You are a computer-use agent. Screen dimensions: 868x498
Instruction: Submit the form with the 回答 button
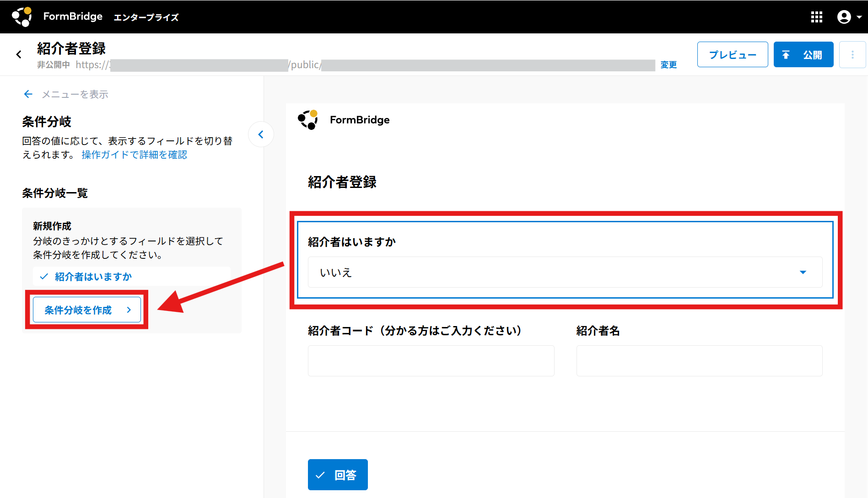tap(338, 475)
